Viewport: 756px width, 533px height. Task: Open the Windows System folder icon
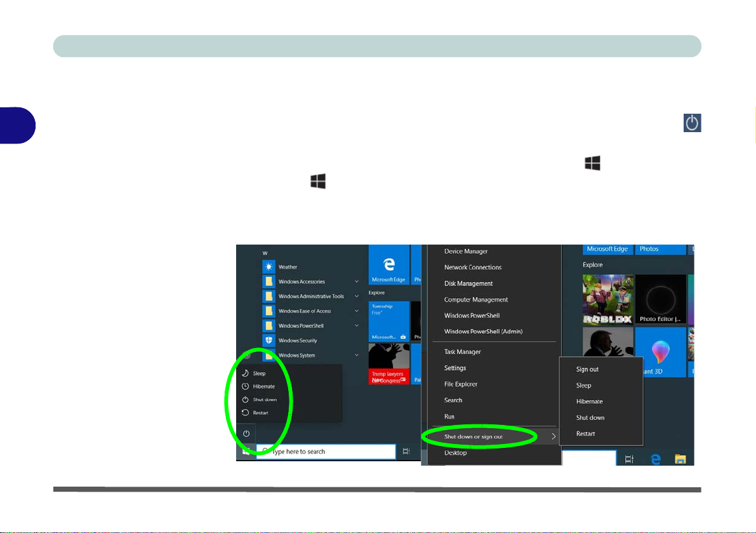(x=269, y=356)
